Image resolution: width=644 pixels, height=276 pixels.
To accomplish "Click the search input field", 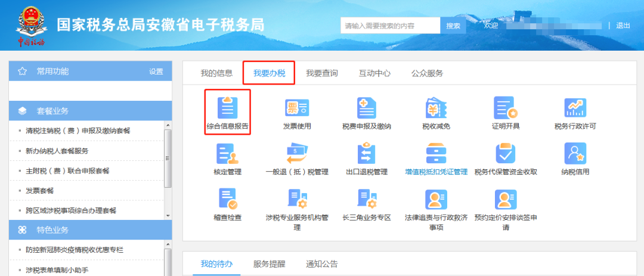I will point(390,26).
